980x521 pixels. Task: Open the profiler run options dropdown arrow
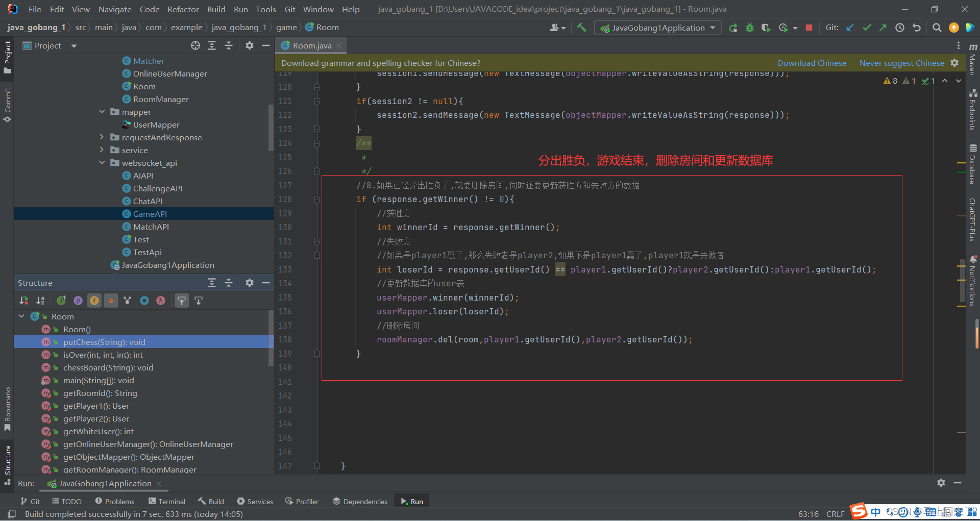[x=795, y=28]
